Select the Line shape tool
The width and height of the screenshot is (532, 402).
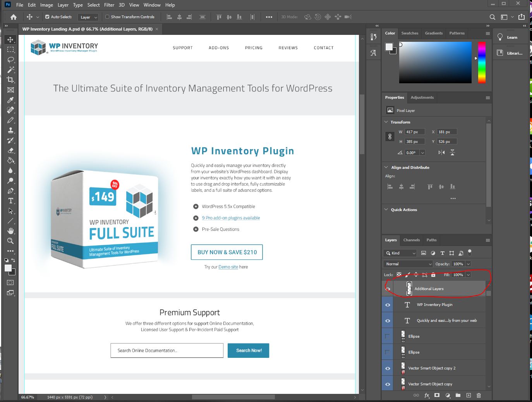(x=10, y=221)
